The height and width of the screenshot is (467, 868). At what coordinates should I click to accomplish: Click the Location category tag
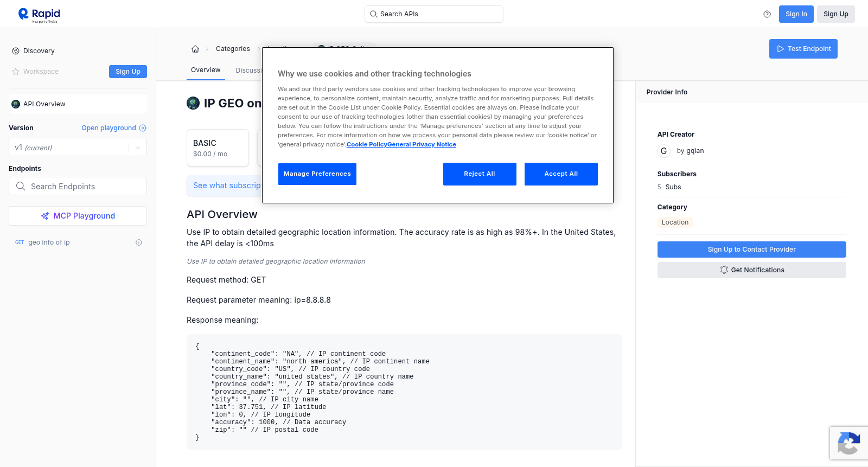(675, 222)
